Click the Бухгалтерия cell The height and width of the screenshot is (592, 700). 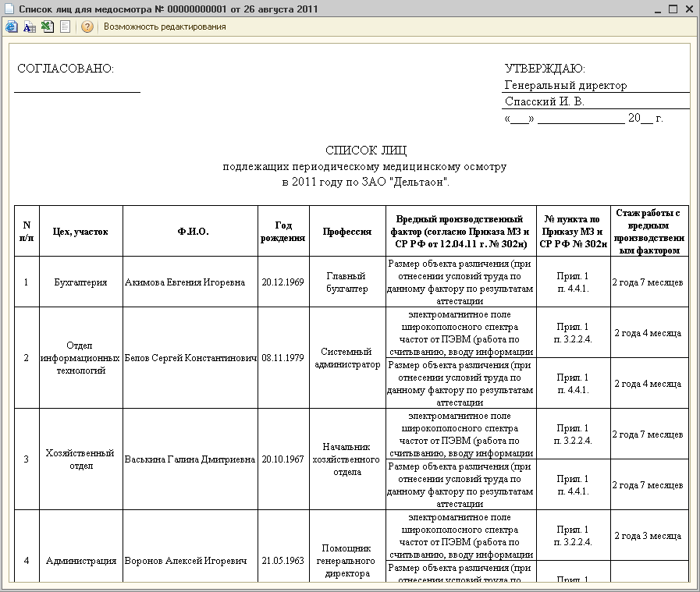[81, 282]
